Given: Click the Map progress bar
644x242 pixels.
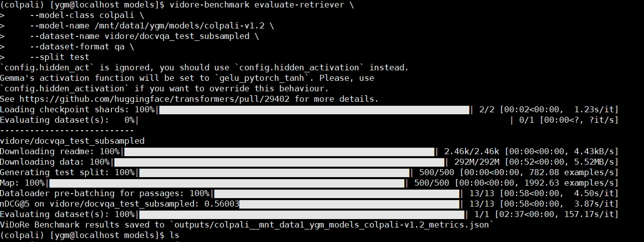Looking at the screenshot, I should (227, 183).
